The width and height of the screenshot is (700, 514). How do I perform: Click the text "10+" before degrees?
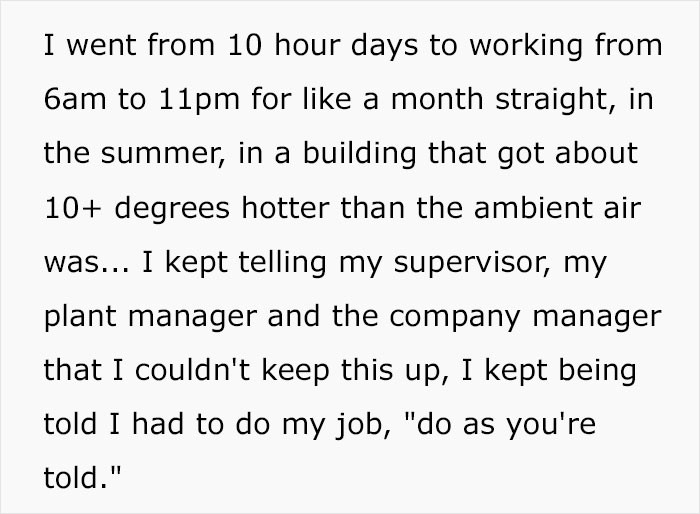click(x=72, y=208)
